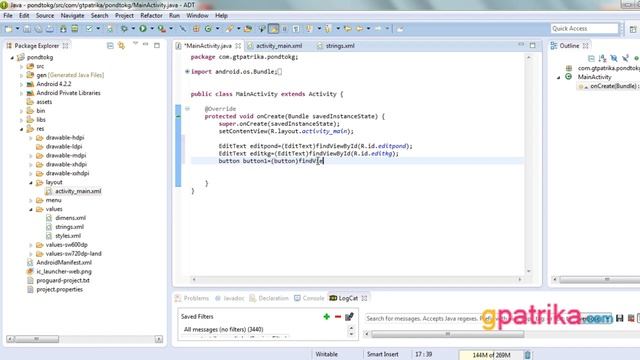Toggle Hide Fields in Outline view
This screenshot has width=640, height=360.
[613, 58]
